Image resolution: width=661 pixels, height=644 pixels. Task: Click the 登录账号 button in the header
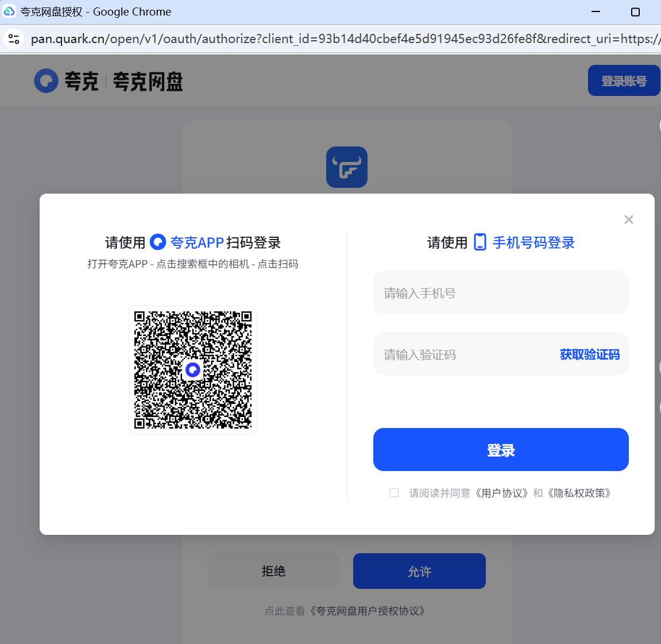click(624, 80)
